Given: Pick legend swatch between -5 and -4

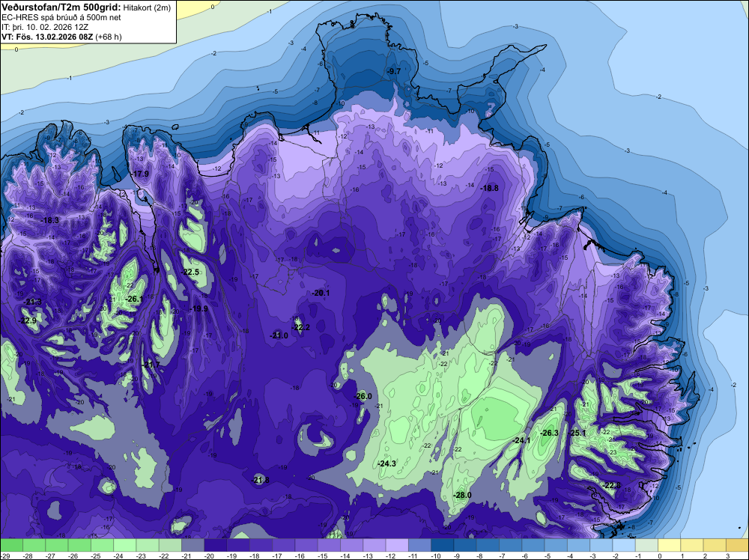Looking at the screenshot, I should [x=556, y=545].
